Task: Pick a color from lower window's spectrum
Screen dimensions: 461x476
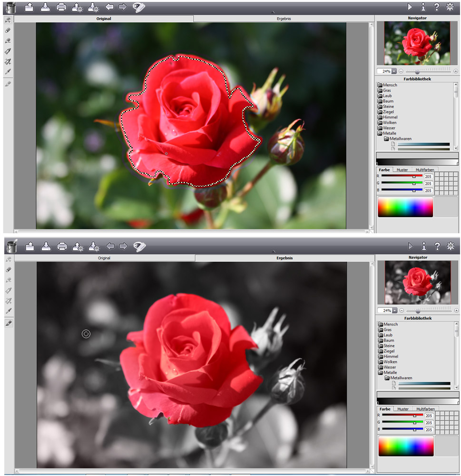Action: click(406, 446)
